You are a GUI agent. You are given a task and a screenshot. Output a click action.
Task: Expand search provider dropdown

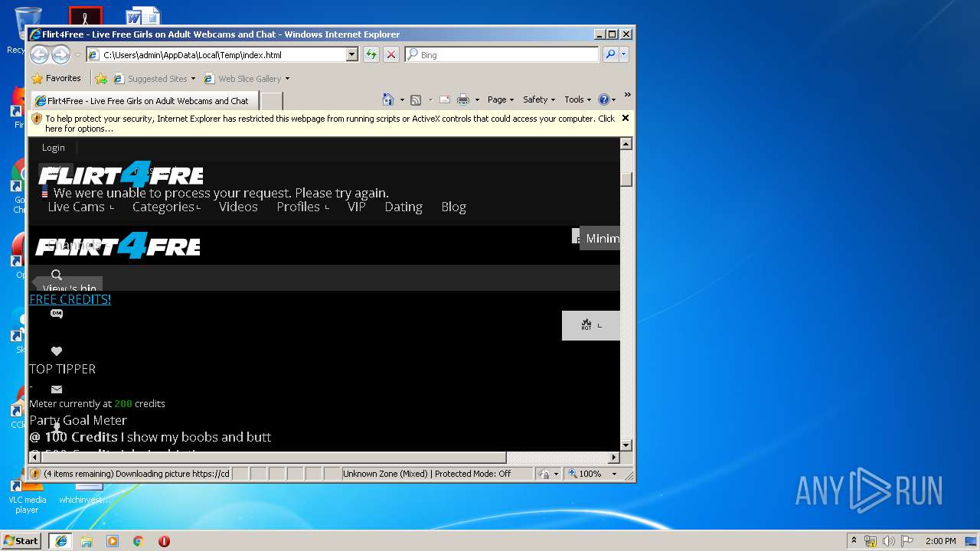[x=624, y=54]
